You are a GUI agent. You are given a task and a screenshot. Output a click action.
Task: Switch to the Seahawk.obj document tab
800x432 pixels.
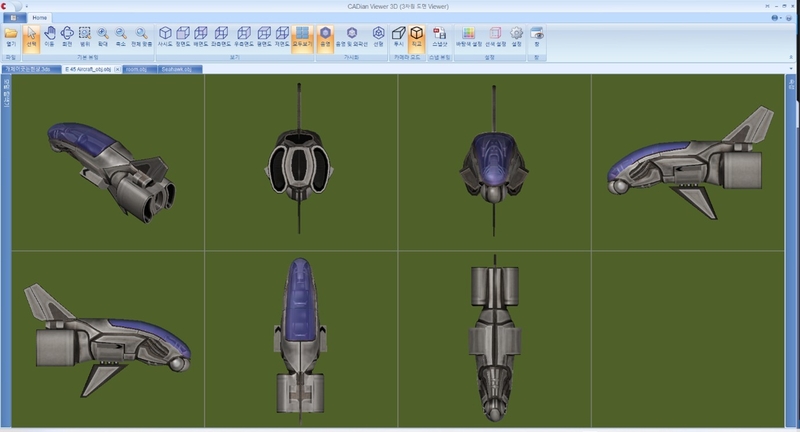tap(179, 70)
